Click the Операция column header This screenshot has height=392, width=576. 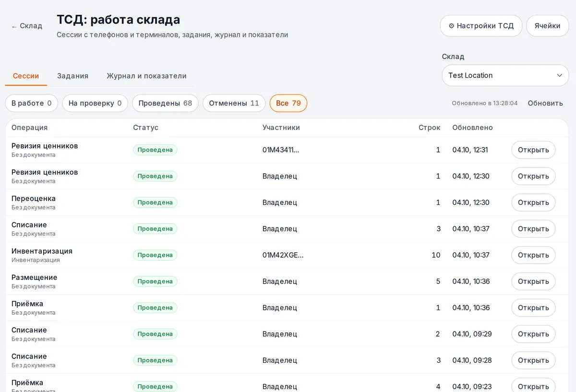point(30,128)
